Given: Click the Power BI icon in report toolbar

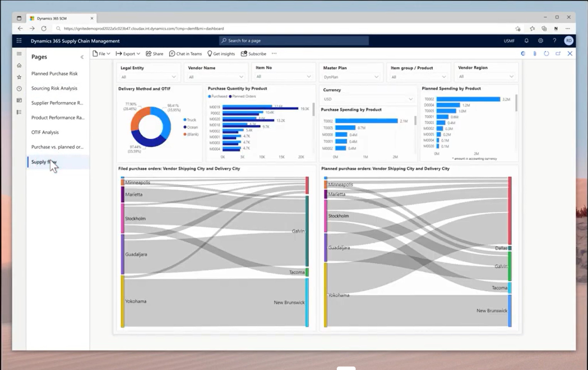Looking at the screenshot, I should point(523,54).
